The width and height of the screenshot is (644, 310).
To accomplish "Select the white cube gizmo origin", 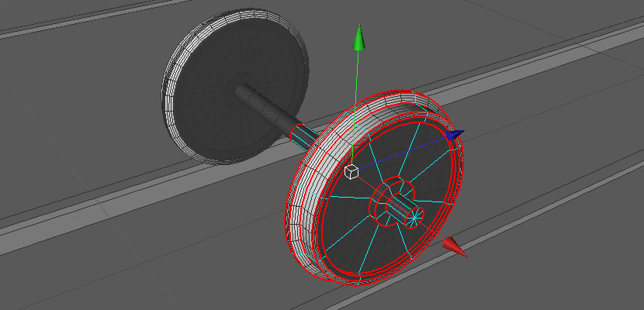I will click(x=351, y=171).
